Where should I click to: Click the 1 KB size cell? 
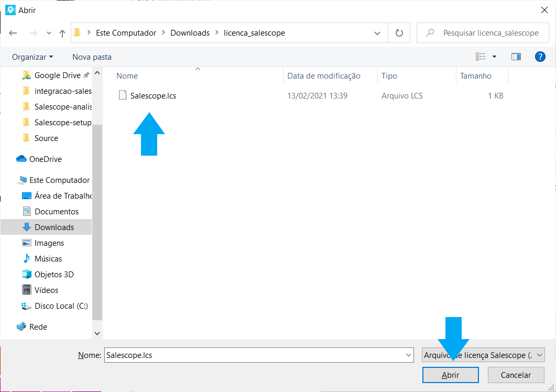point(495,96)
